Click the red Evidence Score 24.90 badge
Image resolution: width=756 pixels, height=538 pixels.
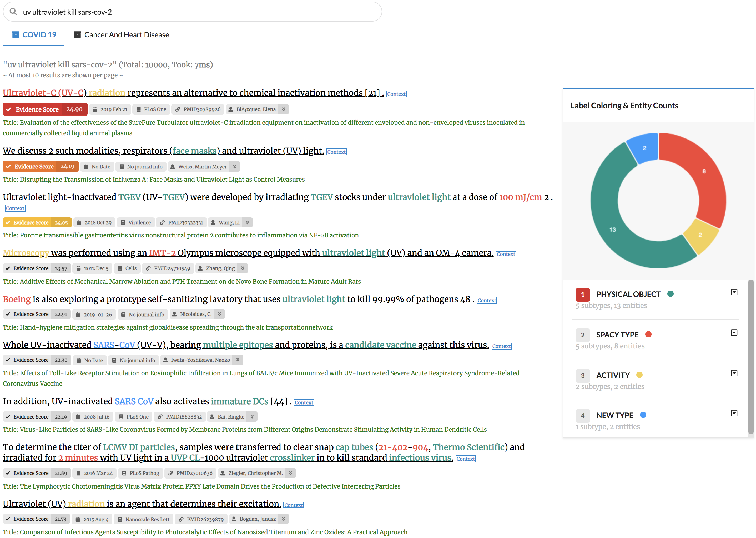click(x=45, y=110)
